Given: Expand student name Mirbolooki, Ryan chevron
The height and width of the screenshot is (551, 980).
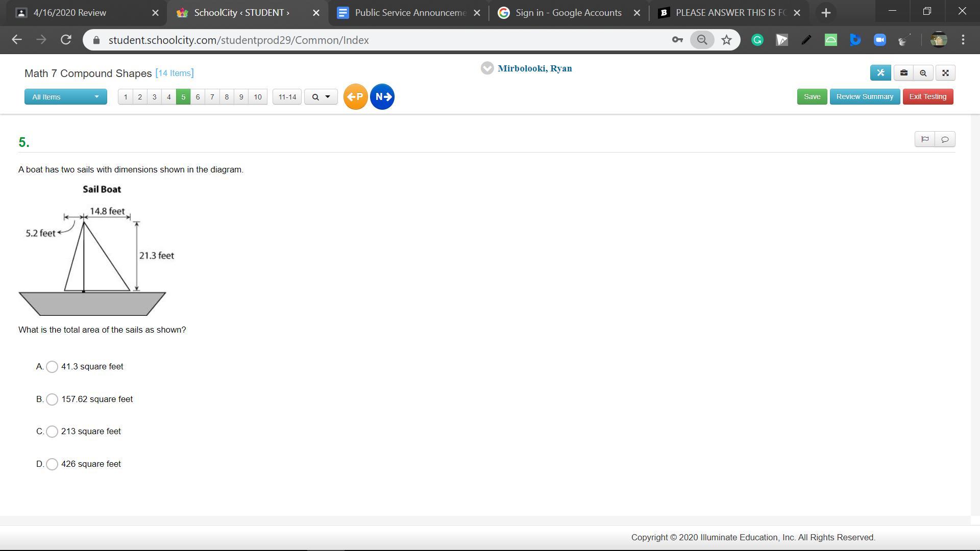Looking at the screenshot, I should click(x=487, y=68).
